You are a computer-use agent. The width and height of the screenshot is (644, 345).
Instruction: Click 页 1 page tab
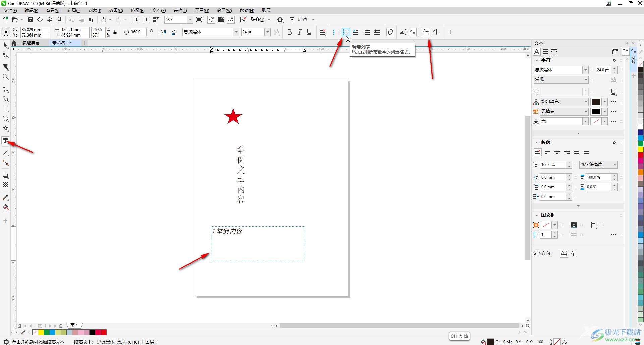click(x=74, y=325)
